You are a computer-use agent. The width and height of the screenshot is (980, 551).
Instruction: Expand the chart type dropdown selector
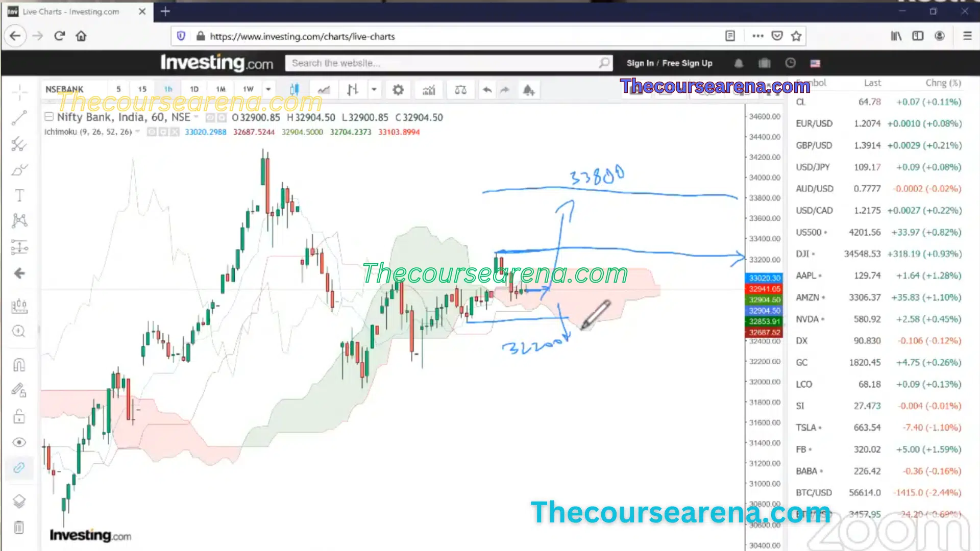pyautogui.click(x=374, y=89)
